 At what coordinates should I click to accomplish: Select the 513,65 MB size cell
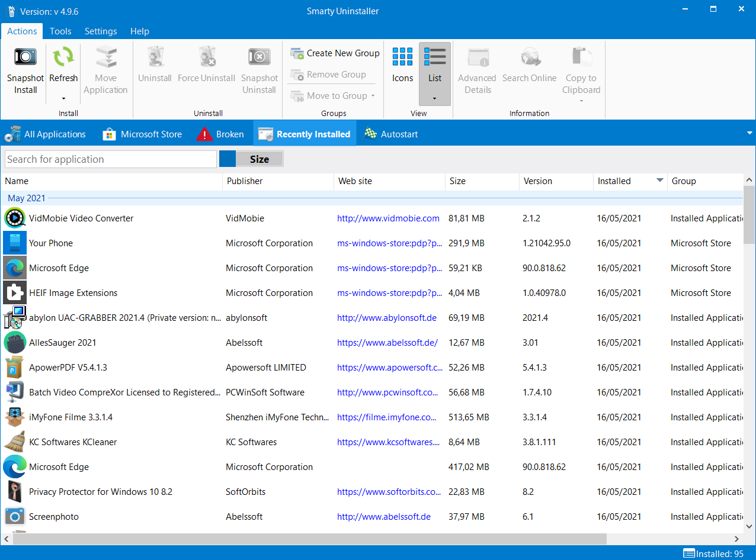coord(469,417)
